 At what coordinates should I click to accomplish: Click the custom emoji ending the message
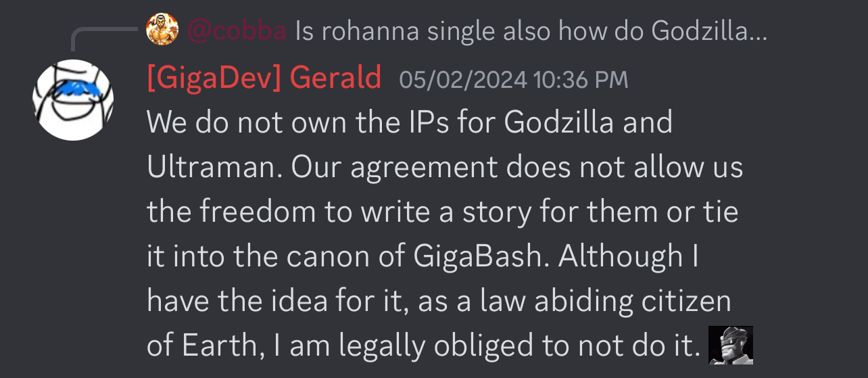(730, 346)
